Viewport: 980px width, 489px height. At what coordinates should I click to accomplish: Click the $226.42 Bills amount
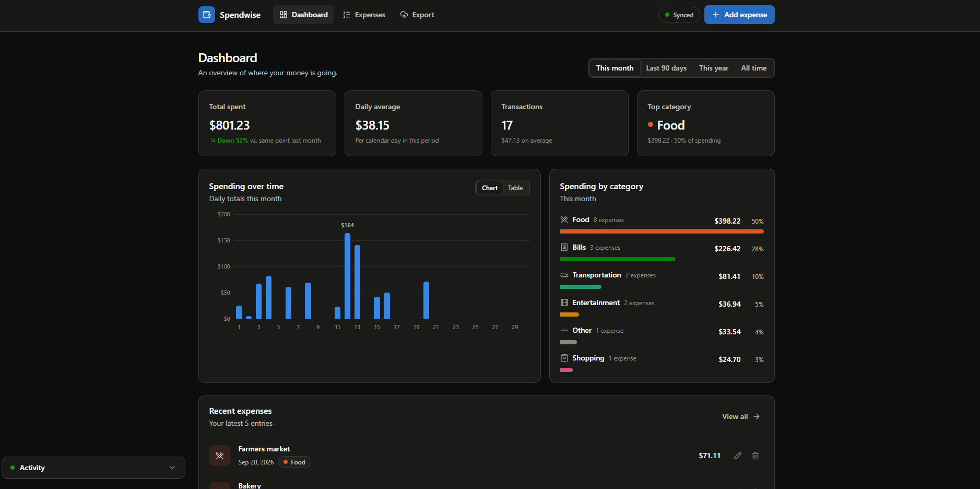727,249
